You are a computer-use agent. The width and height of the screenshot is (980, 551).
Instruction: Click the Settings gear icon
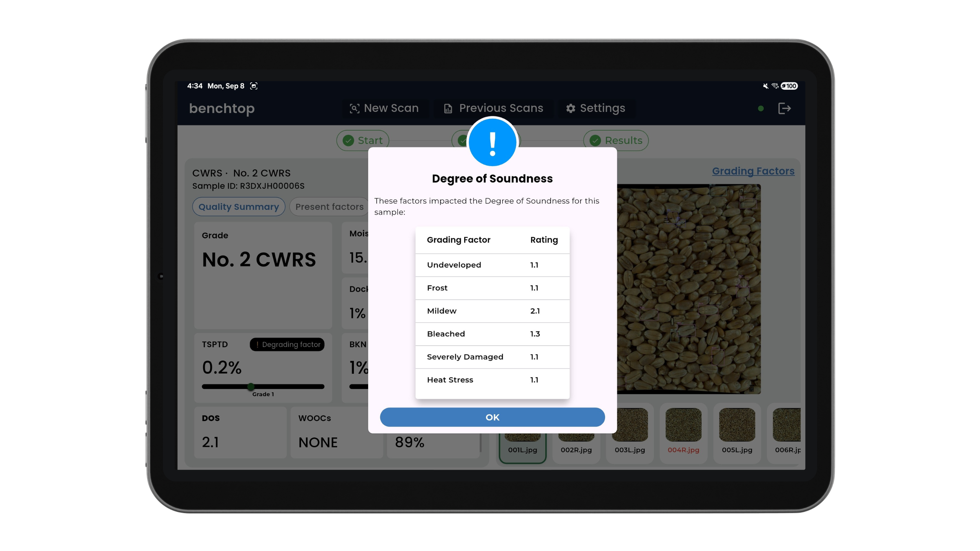pyautogui.click(x=570, y=109)
